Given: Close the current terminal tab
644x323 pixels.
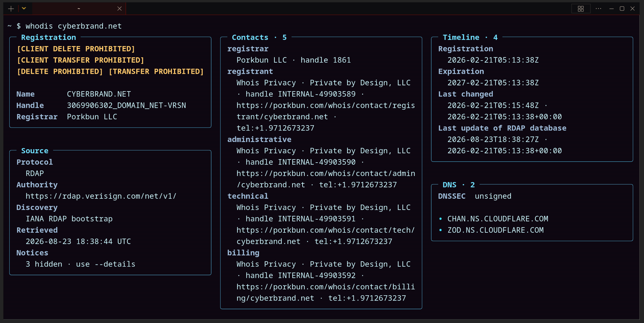Looking at the screenshot, I should [x=119, y=9].
